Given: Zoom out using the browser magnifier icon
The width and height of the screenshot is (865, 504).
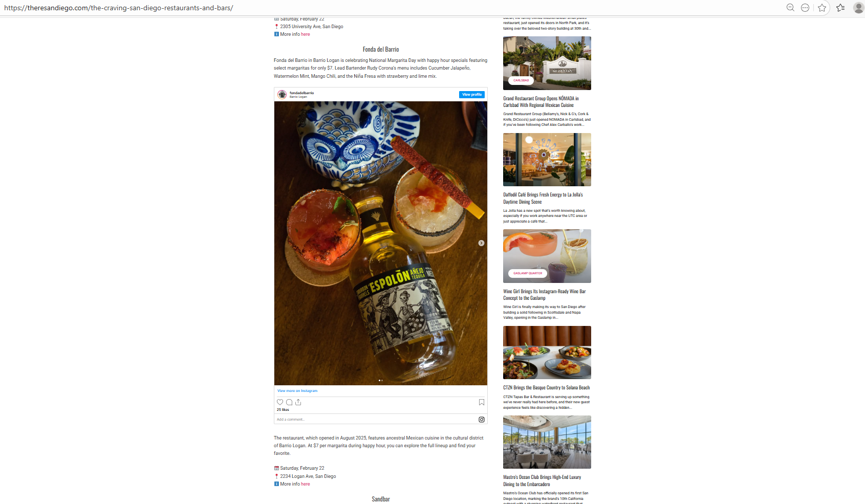Looking at the screenshot, I should 790,8.
